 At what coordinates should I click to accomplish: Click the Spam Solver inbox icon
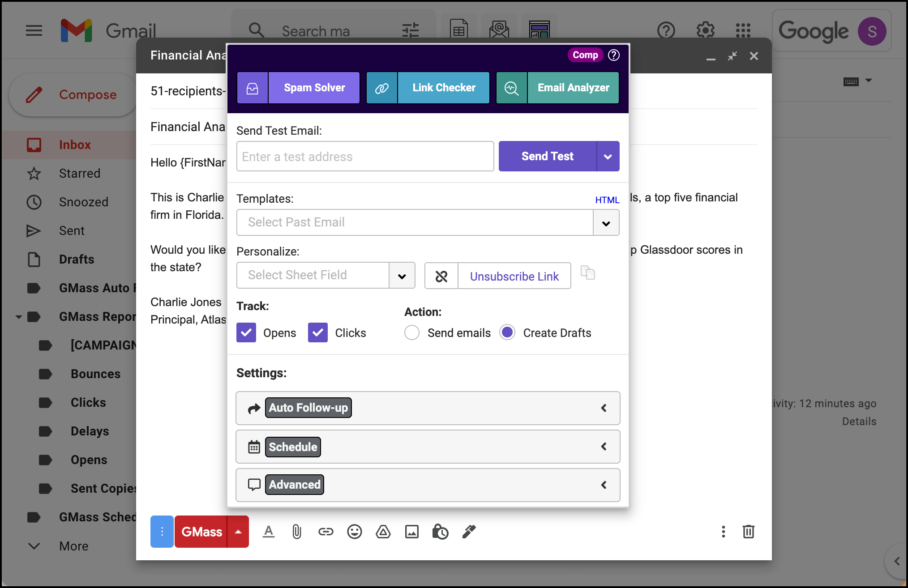click(253, 88)
